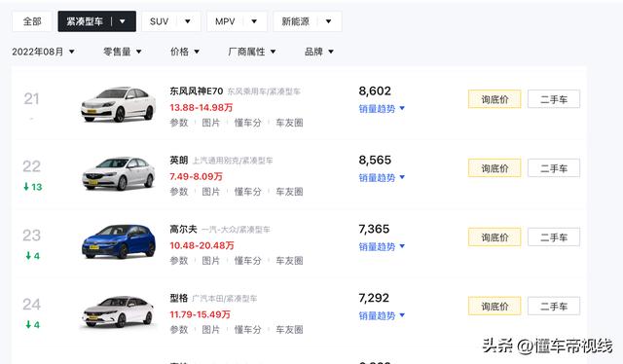This screenshot has width=623, height=364.
Task: Expand the 新能源 dropdown arrow
Action: [329, 21]
